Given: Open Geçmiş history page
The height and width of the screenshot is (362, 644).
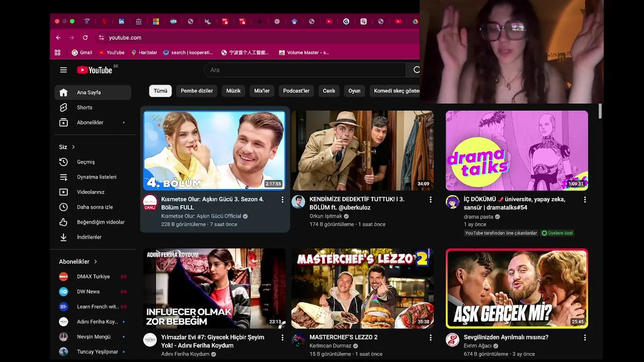Looking at the screenshot, I should (x=93, y=162).
